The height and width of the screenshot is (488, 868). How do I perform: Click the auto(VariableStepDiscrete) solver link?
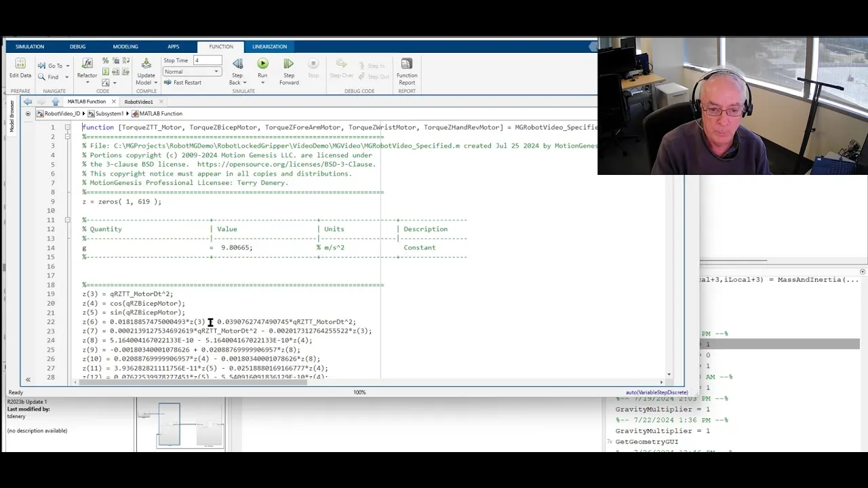[656, 392]
